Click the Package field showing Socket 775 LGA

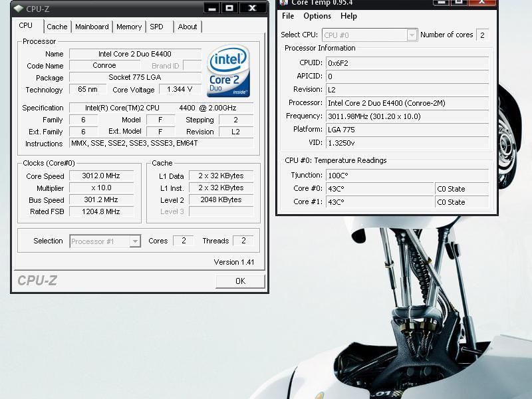[135, 77]
